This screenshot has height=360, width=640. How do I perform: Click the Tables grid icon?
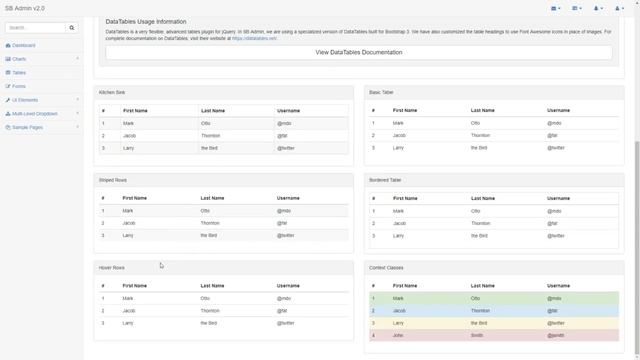click(8, 73)
